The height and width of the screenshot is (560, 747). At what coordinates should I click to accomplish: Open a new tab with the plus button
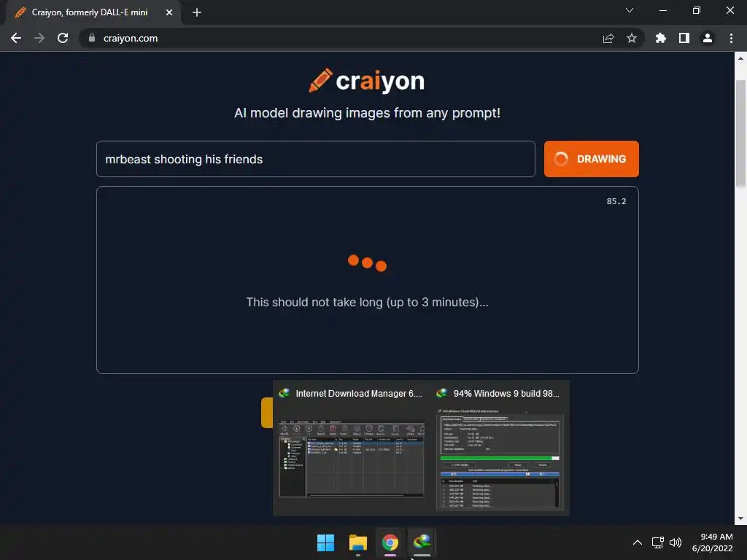click(197, 12)
